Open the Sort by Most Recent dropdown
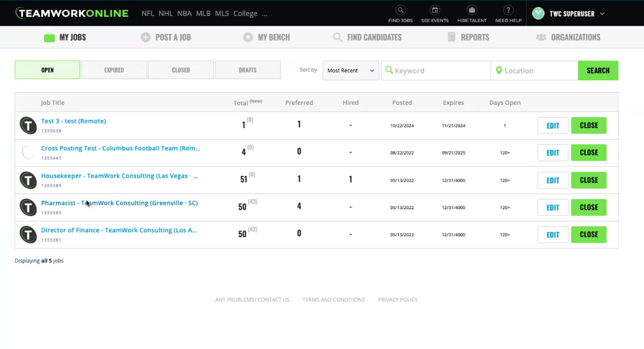The image size is (644, 349). [351, 71]
